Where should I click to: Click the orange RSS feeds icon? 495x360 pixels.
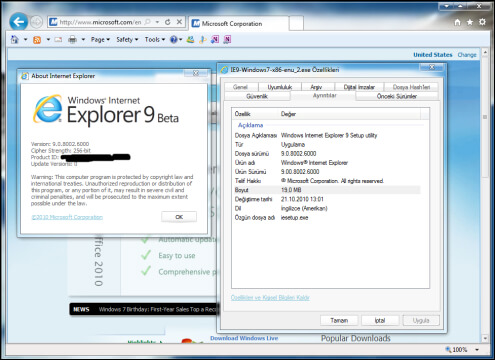coord(37,40)
